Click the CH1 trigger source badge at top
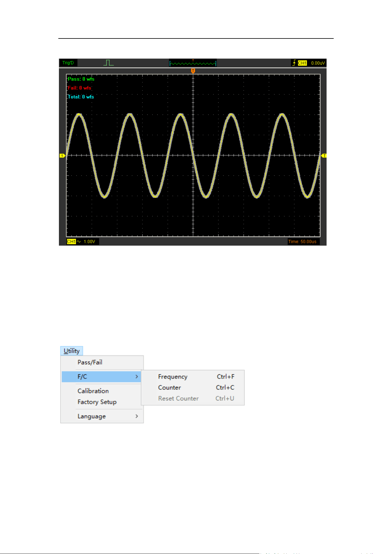Viewport: 392px width, 554px height. pos(302,63)
